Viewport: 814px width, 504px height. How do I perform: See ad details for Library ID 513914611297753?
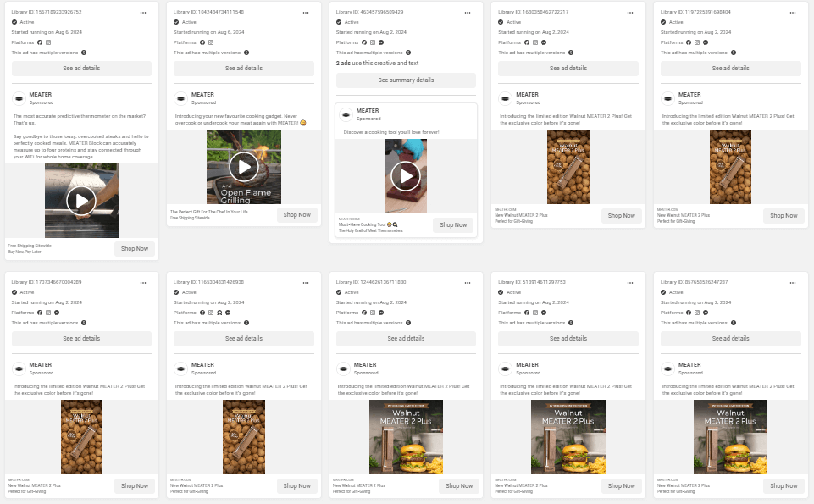click(568, 339)
